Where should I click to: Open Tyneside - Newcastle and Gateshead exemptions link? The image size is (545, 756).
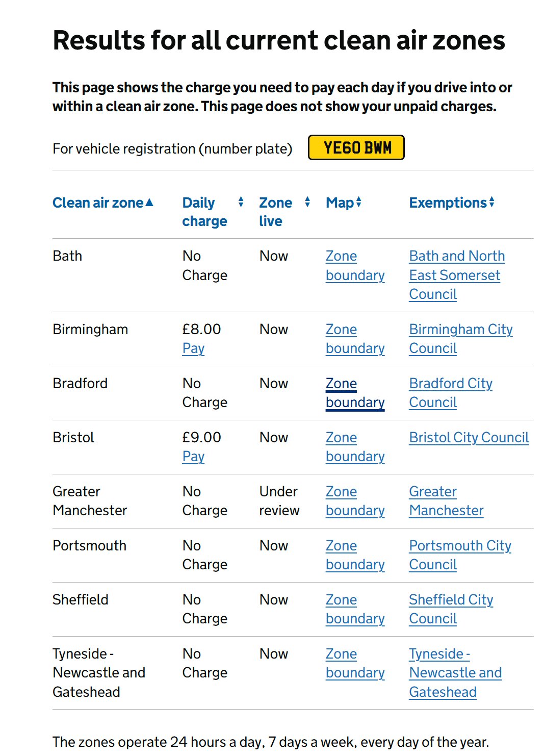coord(455,673)
